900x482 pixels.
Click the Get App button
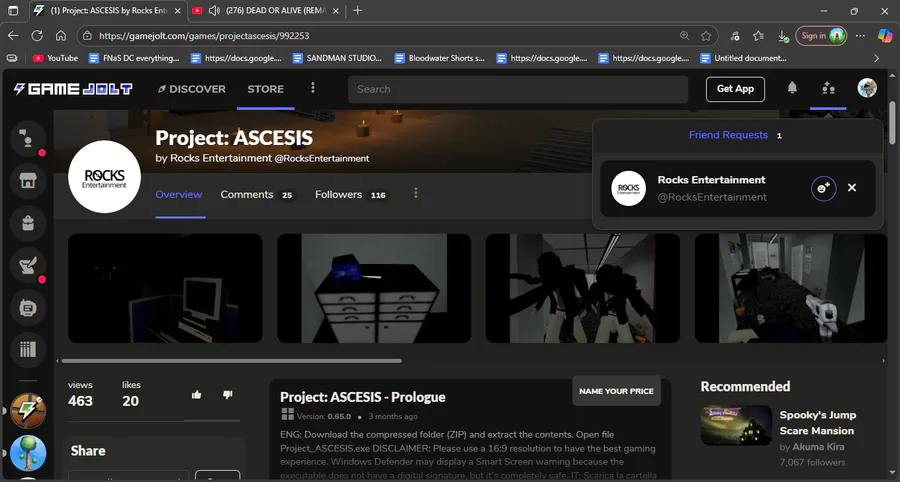point(735,89)
